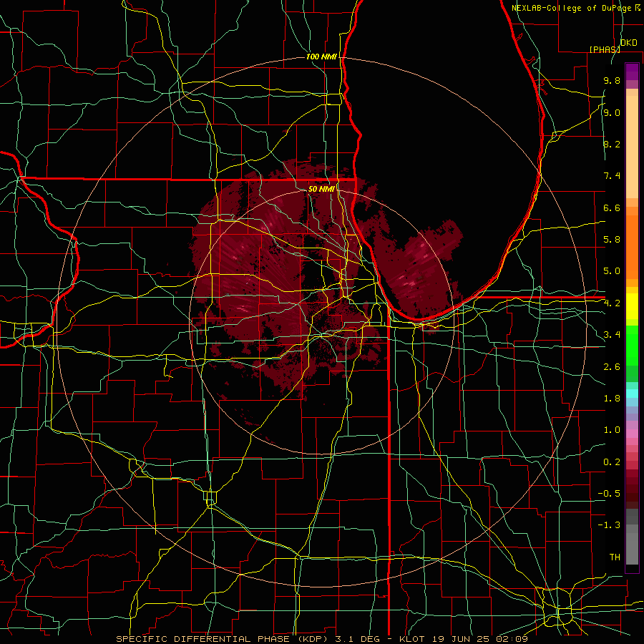Click the TH threshold label on scale
The image size is (644, 644).
coord(615,557)
